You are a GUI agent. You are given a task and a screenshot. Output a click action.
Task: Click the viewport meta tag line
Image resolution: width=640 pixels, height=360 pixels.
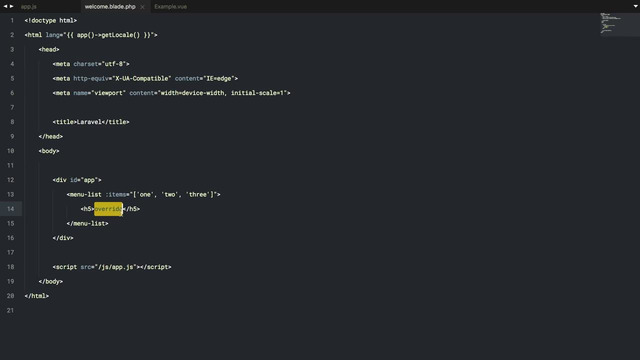(x=171, y=93)
